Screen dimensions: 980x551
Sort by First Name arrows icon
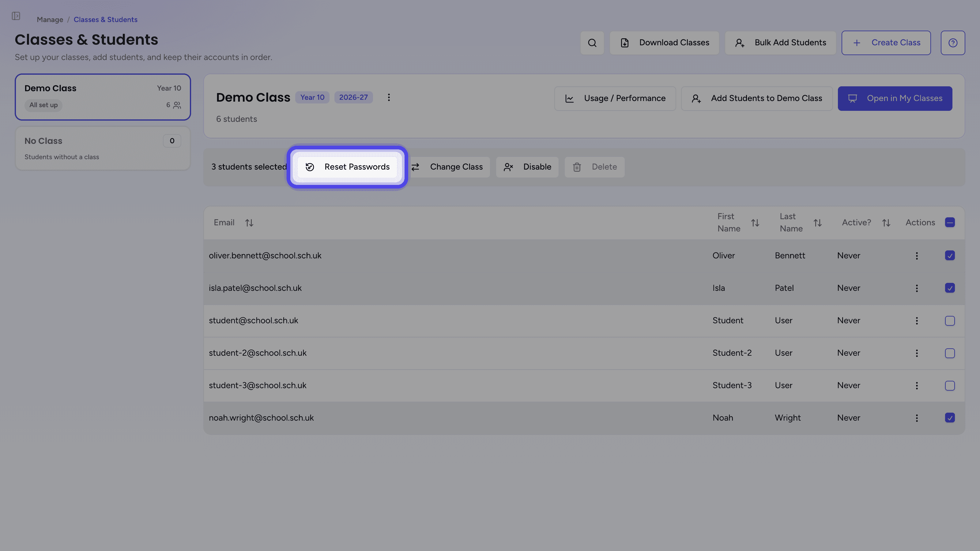point(755,223)
